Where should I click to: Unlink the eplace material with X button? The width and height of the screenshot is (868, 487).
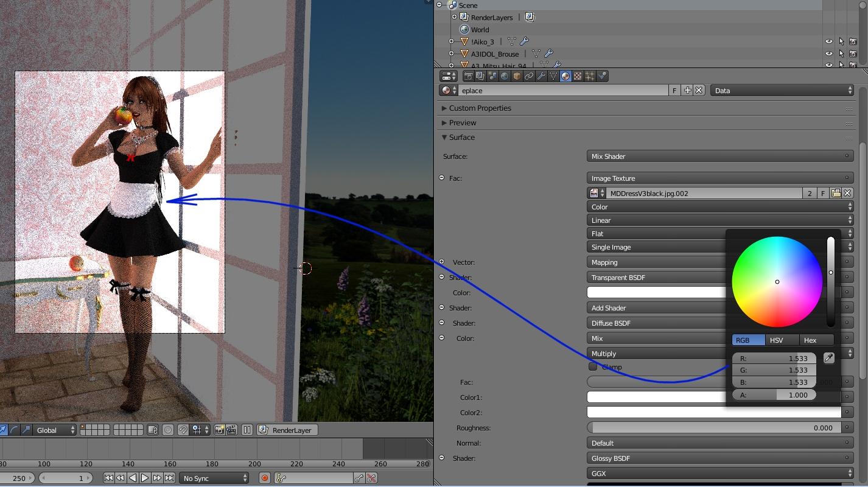click(699, 90)
